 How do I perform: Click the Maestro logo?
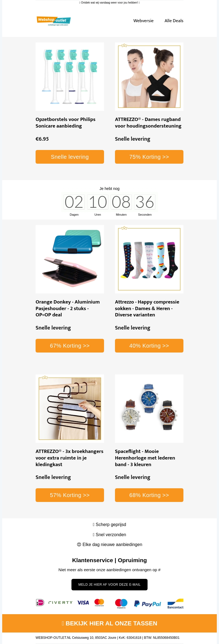click(x=121, y=603)
